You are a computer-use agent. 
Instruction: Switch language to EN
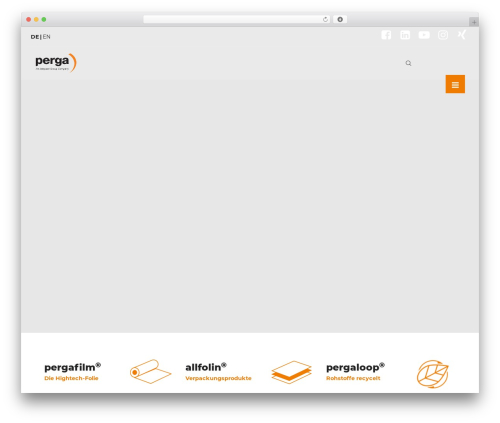tap(47, 37)
